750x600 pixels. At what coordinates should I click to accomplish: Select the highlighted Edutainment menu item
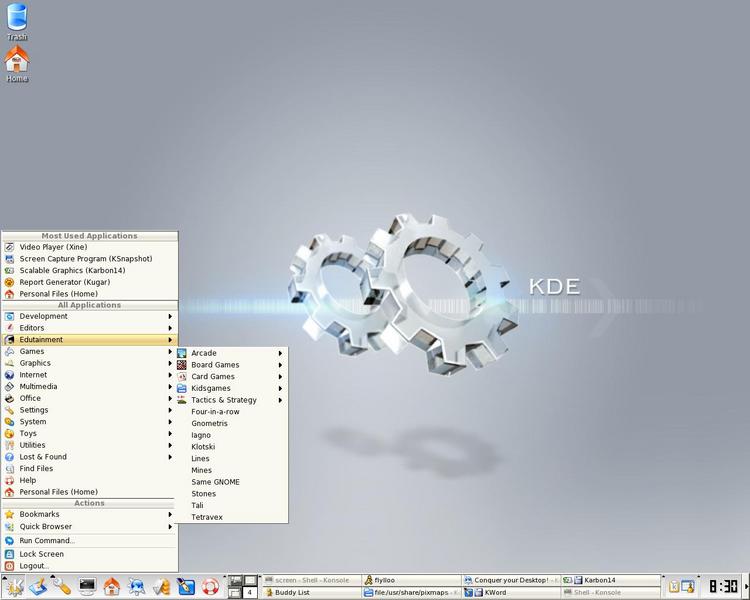pos(89,340)
